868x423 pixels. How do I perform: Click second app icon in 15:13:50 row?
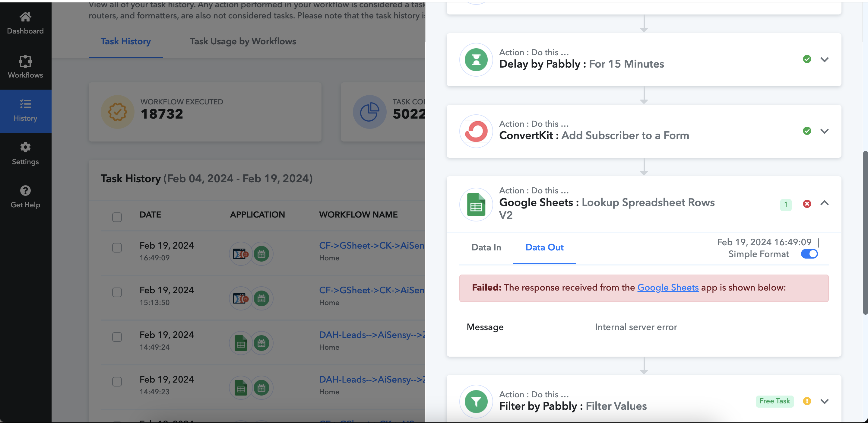point(261,298)
